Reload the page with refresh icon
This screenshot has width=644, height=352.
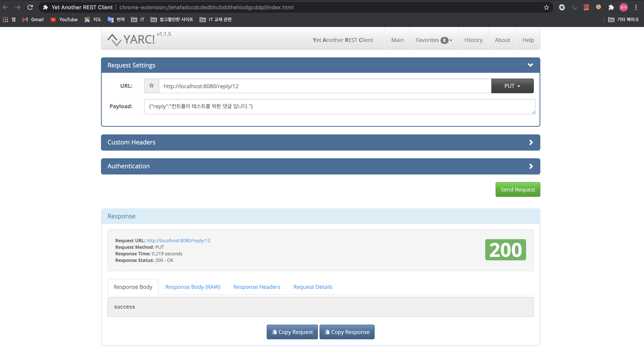point(30,7)
